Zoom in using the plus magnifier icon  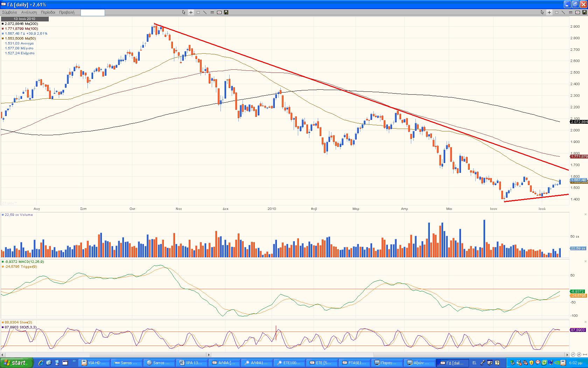(x=579, y=355)
